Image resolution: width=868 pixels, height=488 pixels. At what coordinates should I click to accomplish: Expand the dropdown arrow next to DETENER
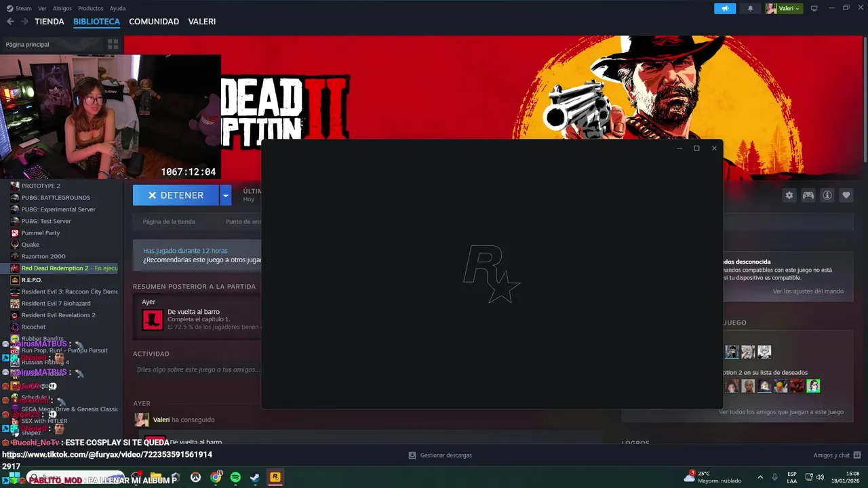pos(226,195)
